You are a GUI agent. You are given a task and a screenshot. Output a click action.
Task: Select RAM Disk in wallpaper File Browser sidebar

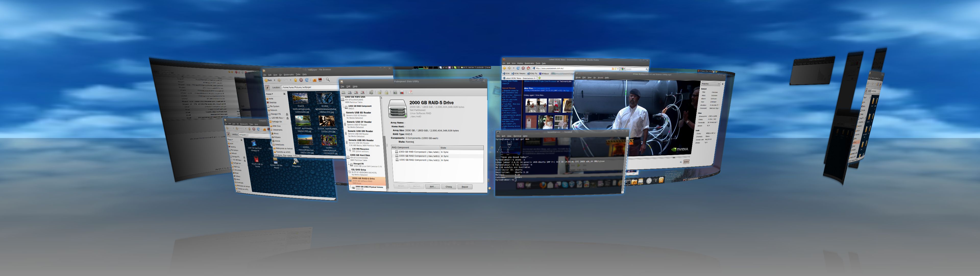click(275, 126)
